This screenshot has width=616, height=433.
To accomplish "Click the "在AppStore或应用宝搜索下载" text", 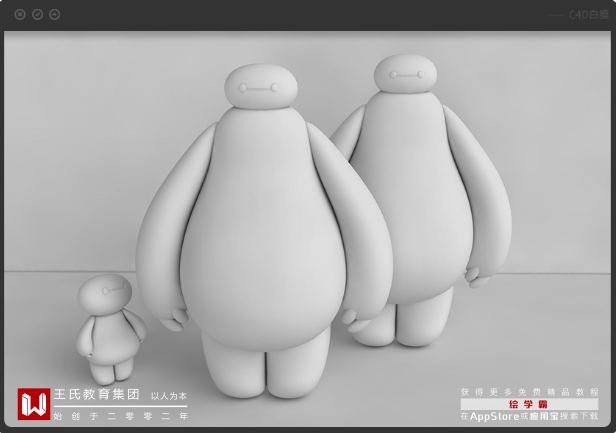I will pos(529,416).
